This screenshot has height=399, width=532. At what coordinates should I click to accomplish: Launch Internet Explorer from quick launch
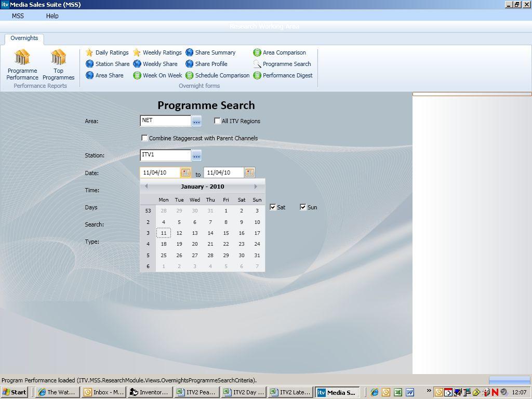[375, 392]
